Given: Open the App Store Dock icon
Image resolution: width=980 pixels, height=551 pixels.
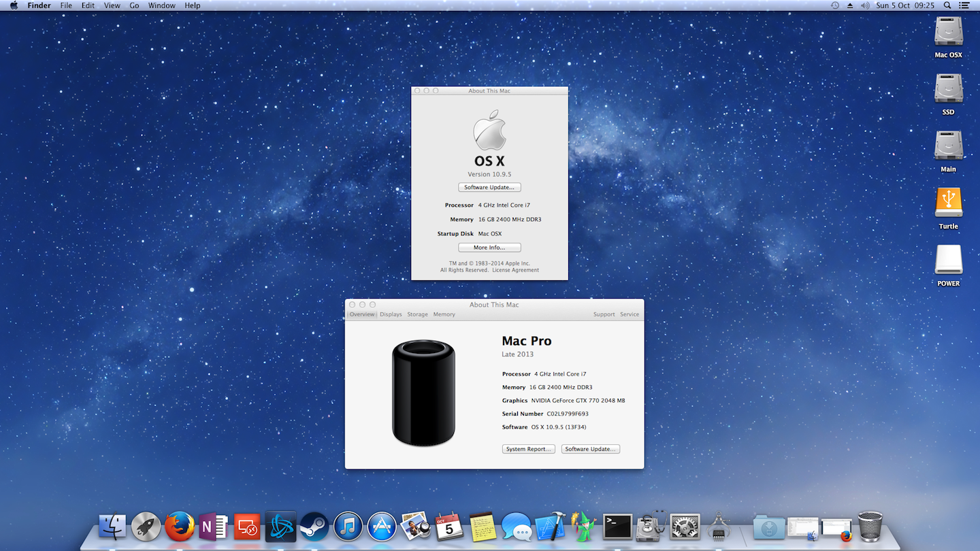Looking at the screenshot, I should coord(382,527).
